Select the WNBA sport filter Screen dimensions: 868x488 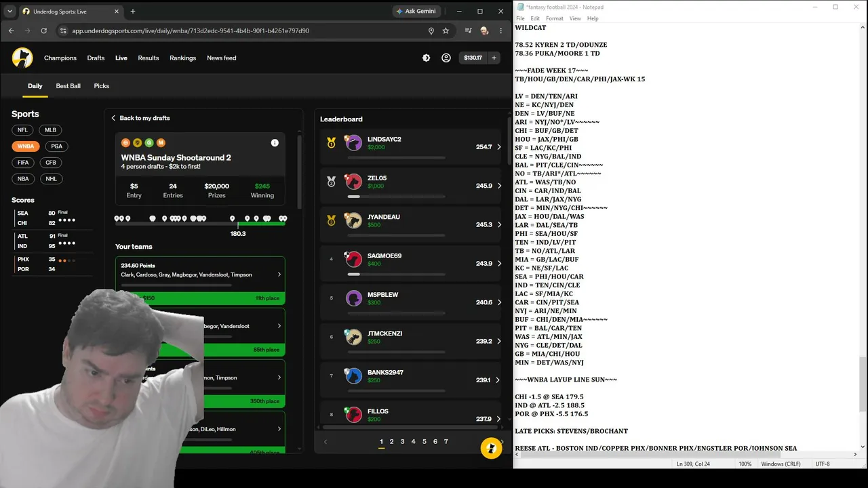tap(26, 146)
